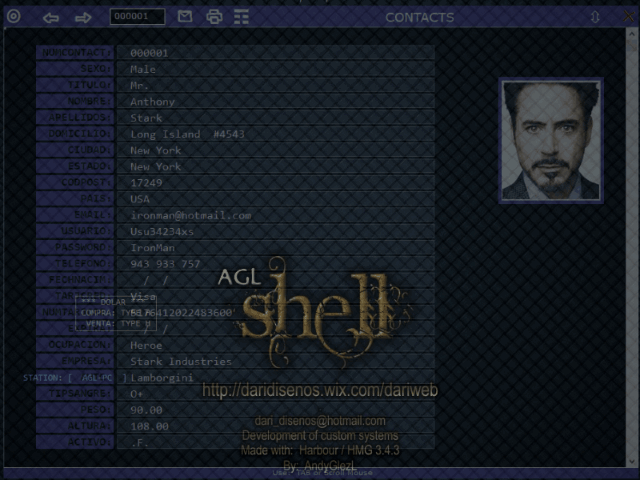This screenshot has height=480, width=640.
Task: Click the CODPOST field showing 17249
Action: pyautogui.click(x=276, y=182)
